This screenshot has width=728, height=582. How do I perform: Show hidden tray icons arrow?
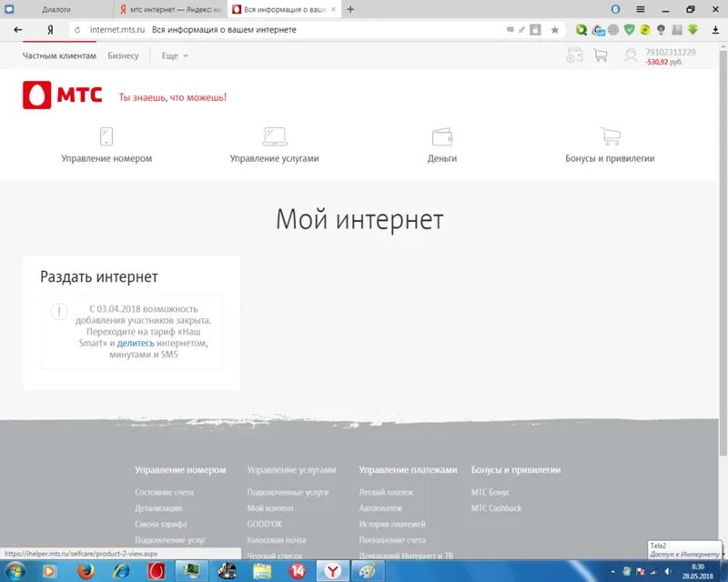(612, 572)
